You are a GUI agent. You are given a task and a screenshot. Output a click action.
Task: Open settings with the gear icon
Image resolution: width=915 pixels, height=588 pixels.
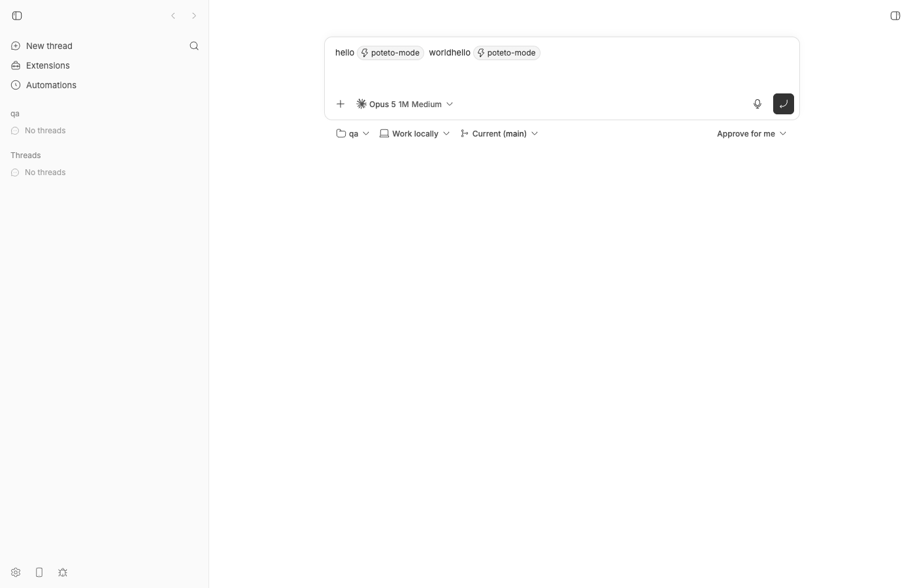tap(16, 572)
